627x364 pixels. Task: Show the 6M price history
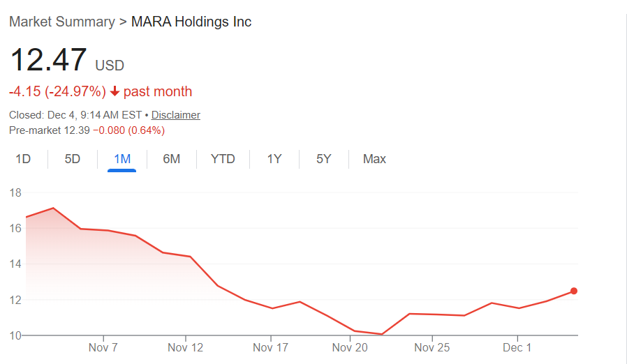pyautogui.click(x=172, y=159)
